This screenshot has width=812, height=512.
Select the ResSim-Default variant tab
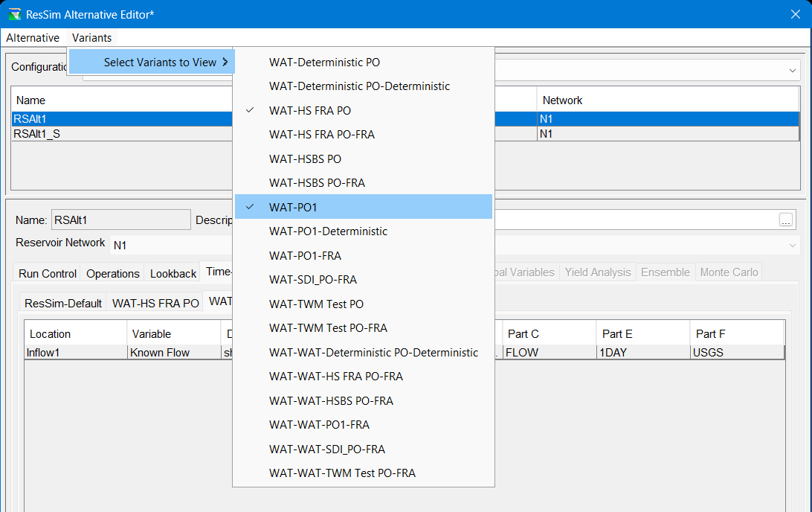(63, 303)
